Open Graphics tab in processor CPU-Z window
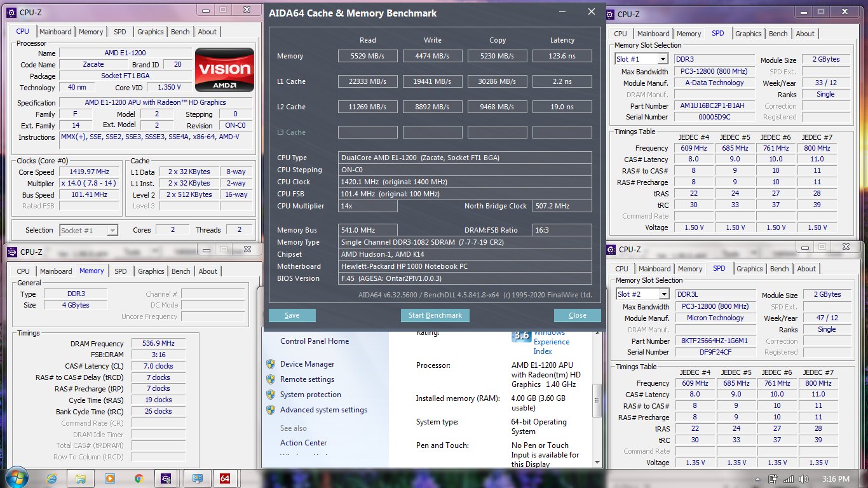The width and height of the screenshot is (868, 488). pyautogui.click(x=151, y=32)
